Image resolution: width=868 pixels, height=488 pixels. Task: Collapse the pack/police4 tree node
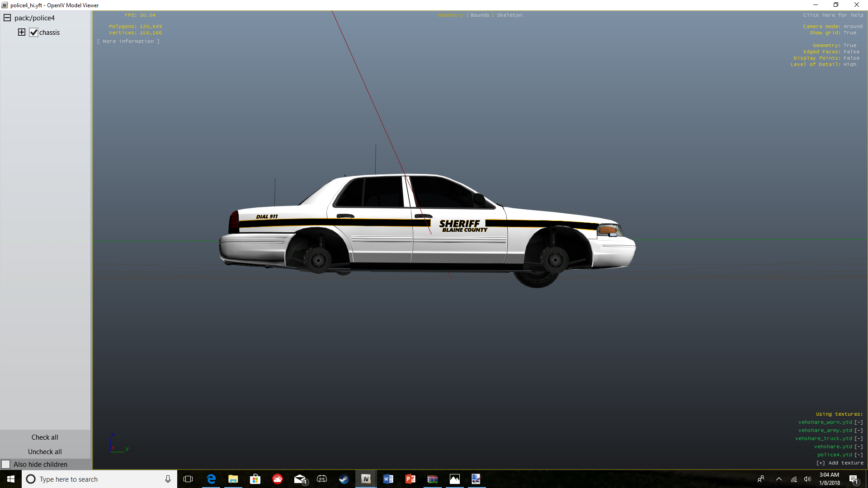[x=7, y=18]
